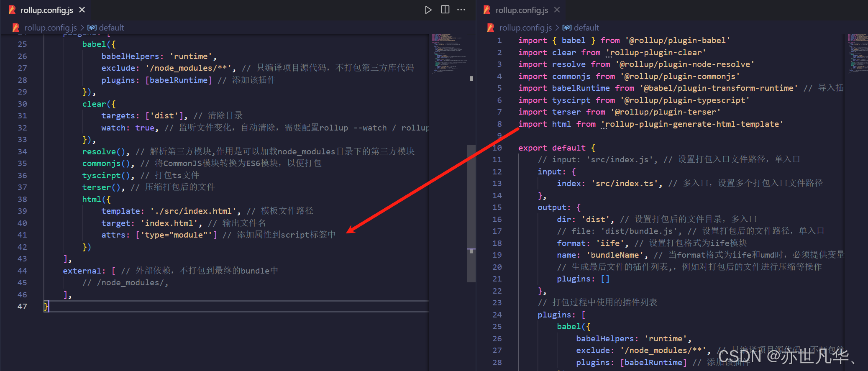
Task: Click 'tyscirpt()' on line 36 in the left editor
Action: 106,176
